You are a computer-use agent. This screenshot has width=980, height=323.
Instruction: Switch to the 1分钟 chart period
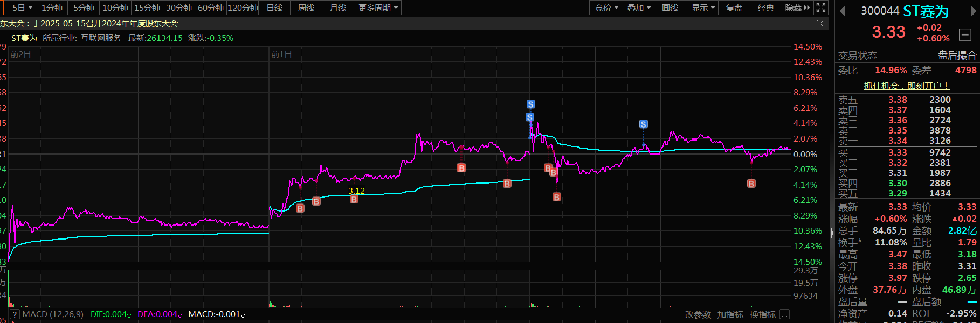tap(52, 8)
